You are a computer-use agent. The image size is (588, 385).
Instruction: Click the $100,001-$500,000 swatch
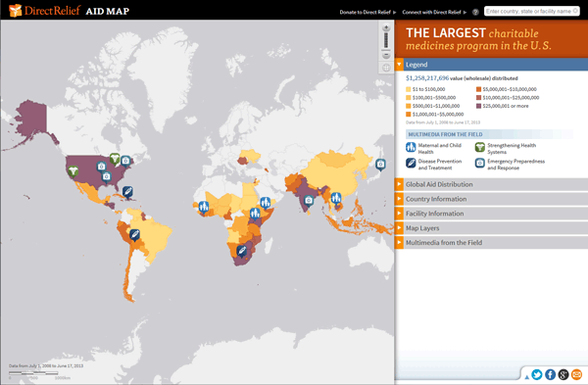pos(409,98)
